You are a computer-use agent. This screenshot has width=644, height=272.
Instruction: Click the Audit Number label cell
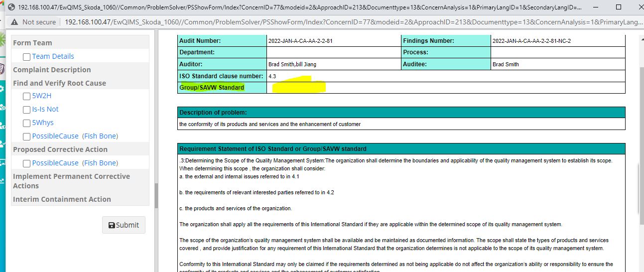[222, 41]
